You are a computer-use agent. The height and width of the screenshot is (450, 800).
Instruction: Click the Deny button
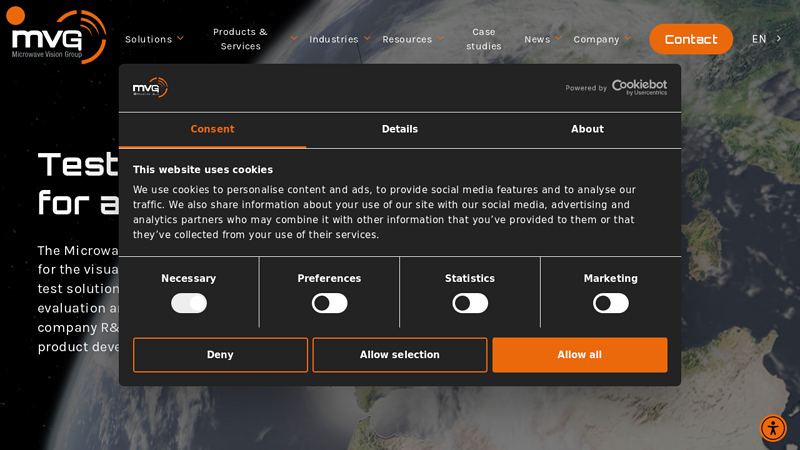tap(220, 355)
